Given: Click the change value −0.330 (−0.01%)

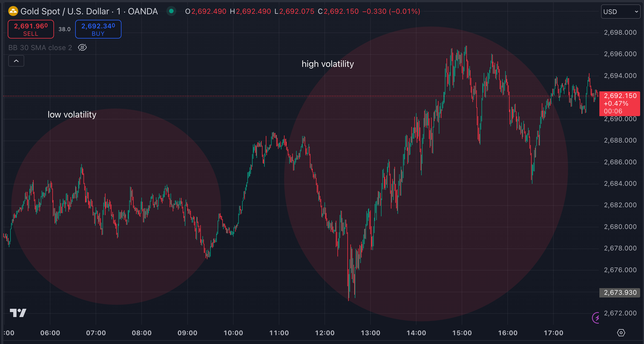Looking at the screenshot, I should tap(391, 11).
